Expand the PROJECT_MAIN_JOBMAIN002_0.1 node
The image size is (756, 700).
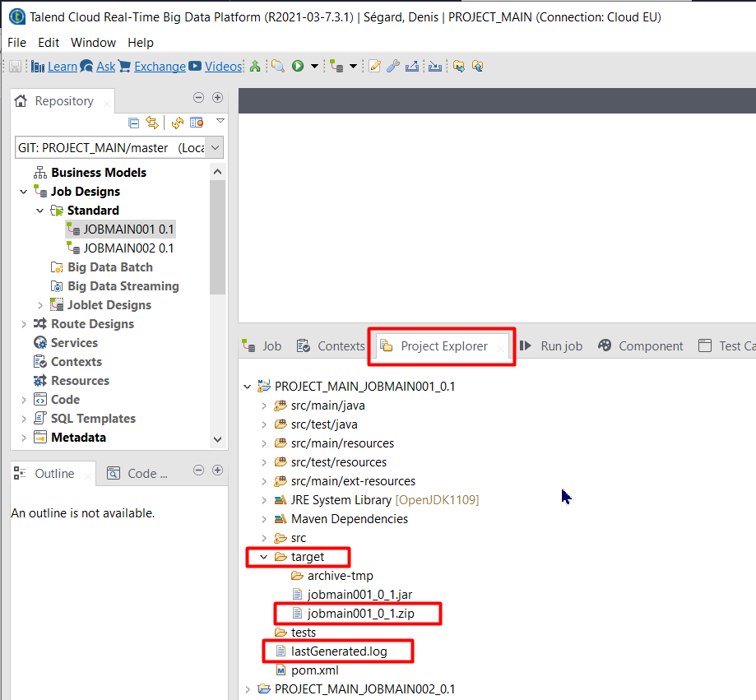(248, 688)
